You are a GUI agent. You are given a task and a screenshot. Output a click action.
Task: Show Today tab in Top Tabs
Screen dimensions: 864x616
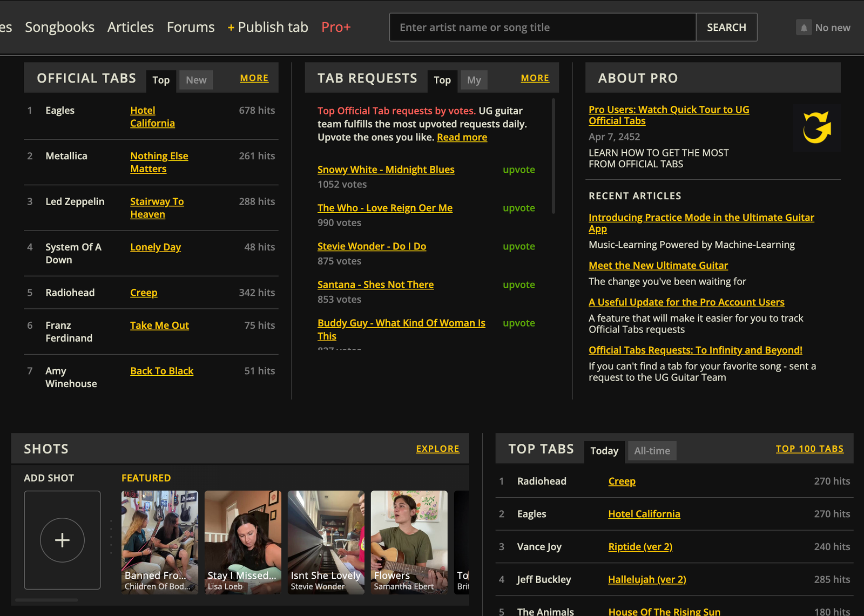tap(604, 451)
